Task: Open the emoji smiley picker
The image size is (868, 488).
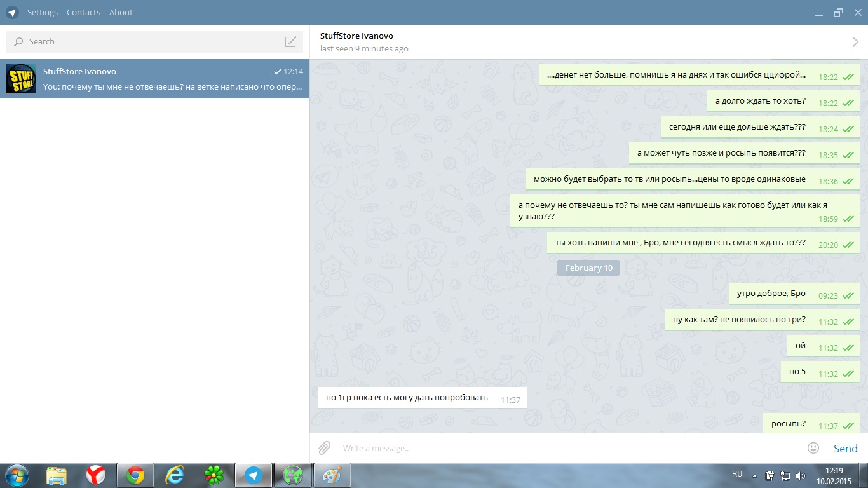Action: point(813,448)
